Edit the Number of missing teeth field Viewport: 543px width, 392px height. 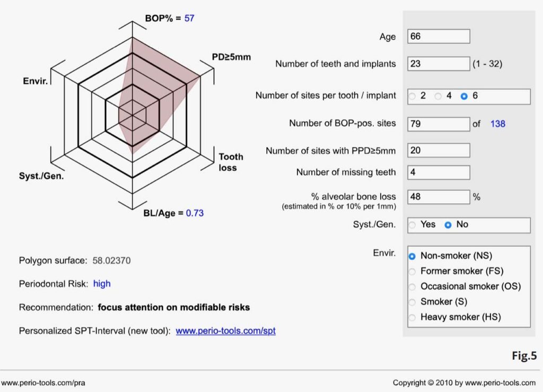pyautogui.click(x=439, y=172)
